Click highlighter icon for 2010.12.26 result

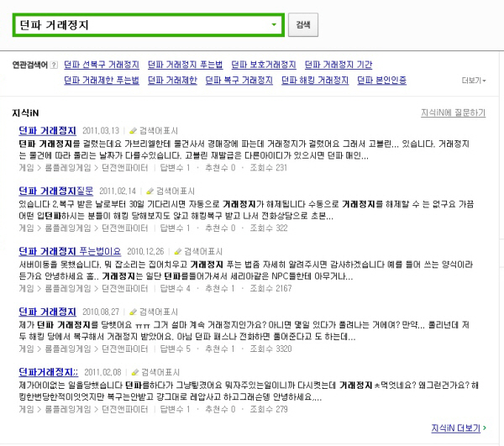178,252
